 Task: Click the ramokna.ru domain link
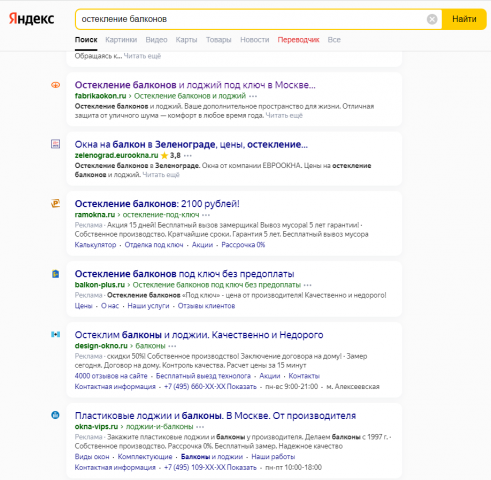click(x=95, y=215)
